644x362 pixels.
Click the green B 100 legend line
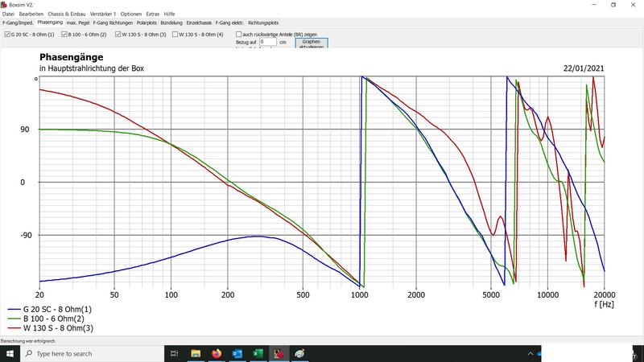14,319
